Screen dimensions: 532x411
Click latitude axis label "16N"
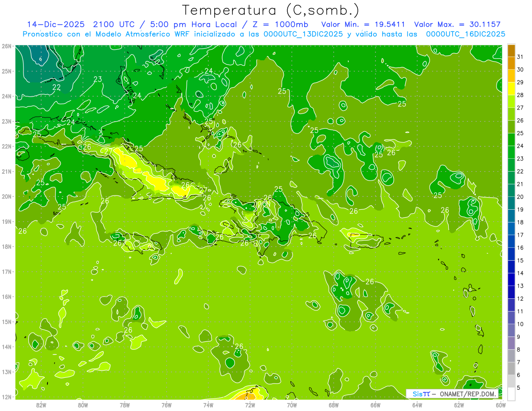pos(6,297)
